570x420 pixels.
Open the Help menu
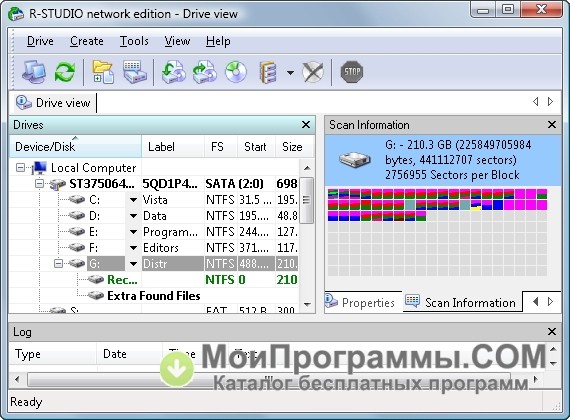tap(218, 41)
